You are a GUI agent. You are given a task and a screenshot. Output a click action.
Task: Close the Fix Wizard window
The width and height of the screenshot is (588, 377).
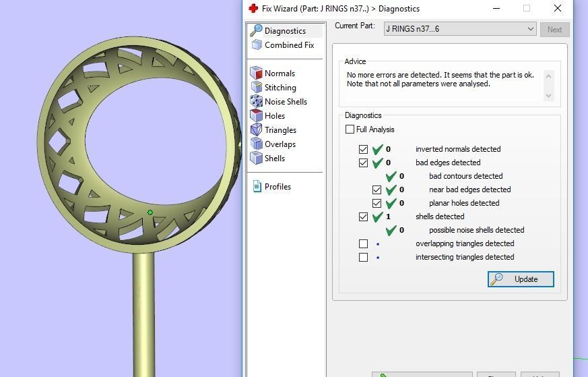pos(557,8)
